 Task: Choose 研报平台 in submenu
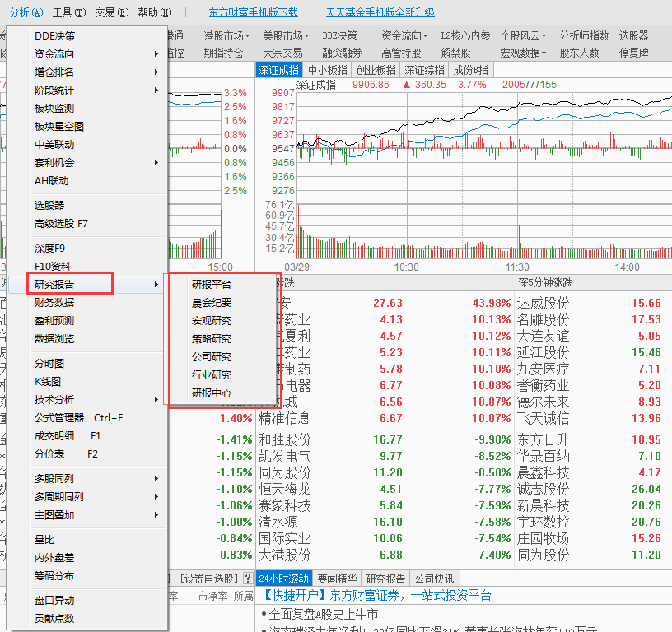point(212,284)
